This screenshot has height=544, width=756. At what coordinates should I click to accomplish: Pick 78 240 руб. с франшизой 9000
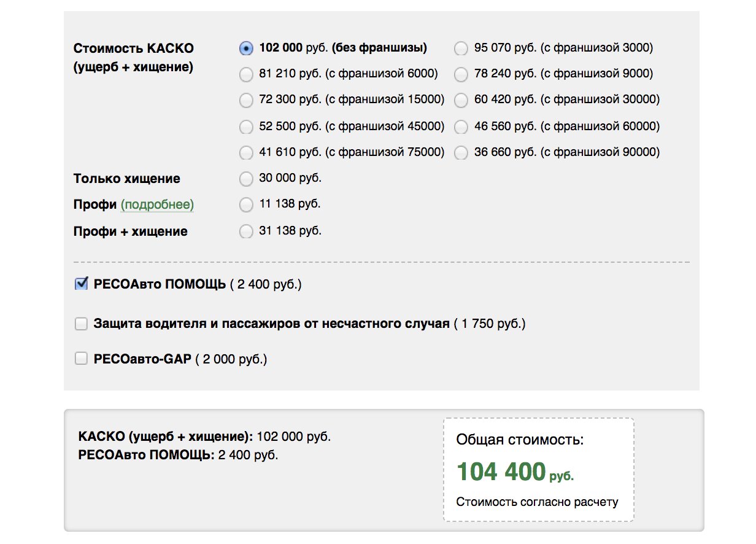(x=461, y=74)
